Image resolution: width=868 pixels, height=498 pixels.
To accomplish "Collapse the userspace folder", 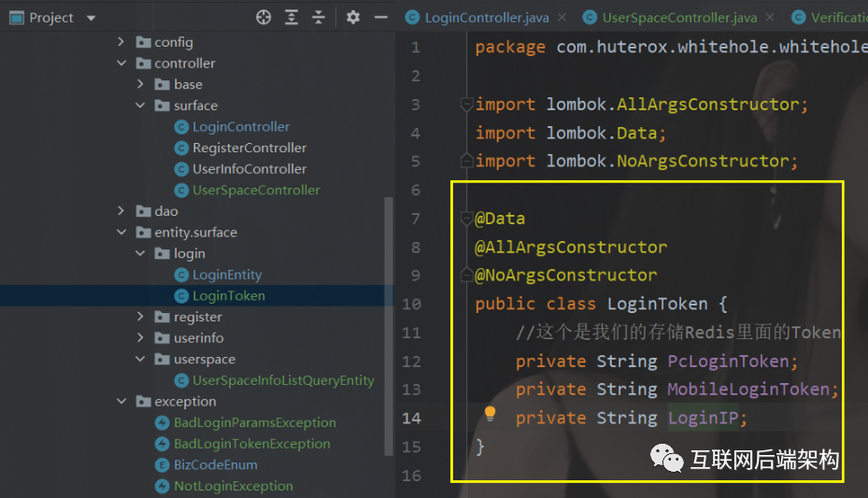I will click(140, 359).
